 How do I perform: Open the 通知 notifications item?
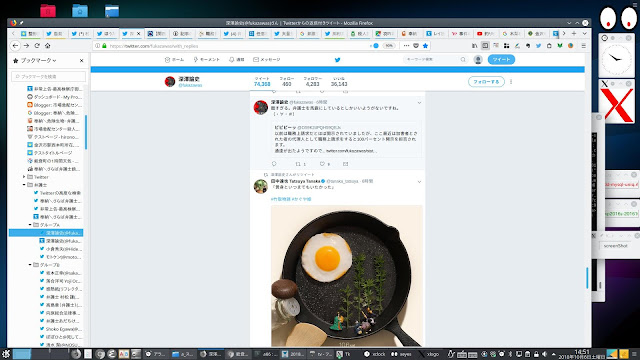(x=237, y=60)
